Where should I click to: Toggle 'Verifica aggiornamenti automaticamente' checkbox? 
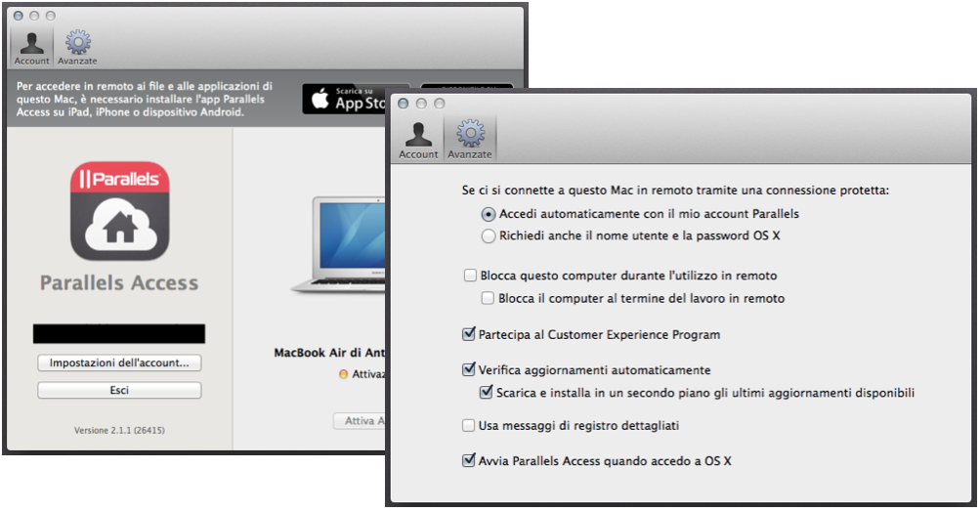[x=469, y=369]
